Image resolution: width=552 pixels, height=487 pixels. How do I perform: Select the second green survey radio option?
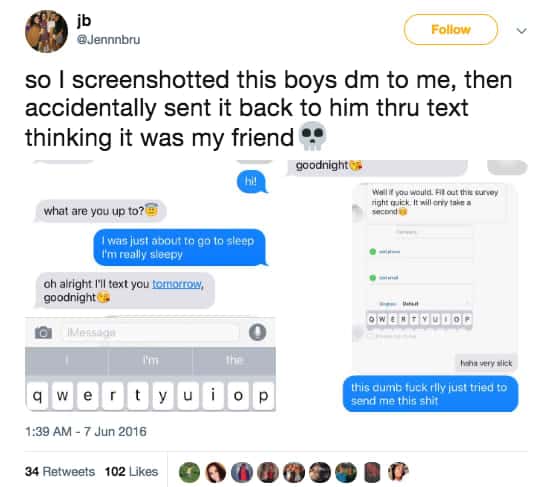coord(372,278)
